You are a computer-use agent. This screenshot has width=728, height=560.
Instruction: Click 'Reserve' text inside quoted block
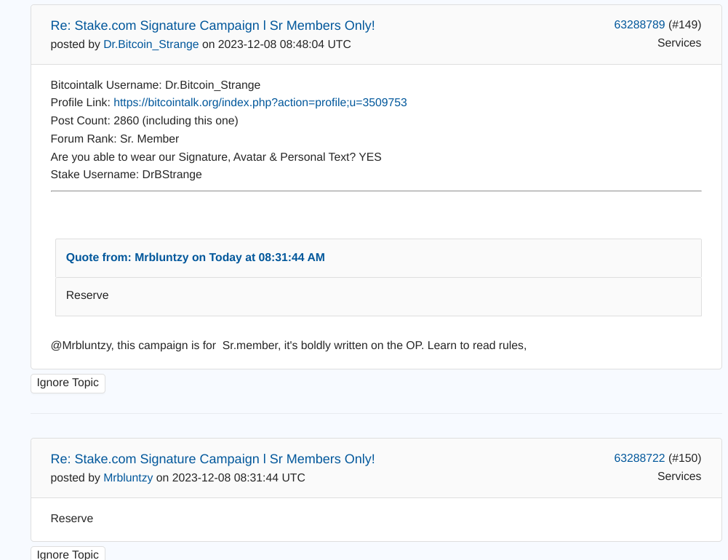coord(87,295)
